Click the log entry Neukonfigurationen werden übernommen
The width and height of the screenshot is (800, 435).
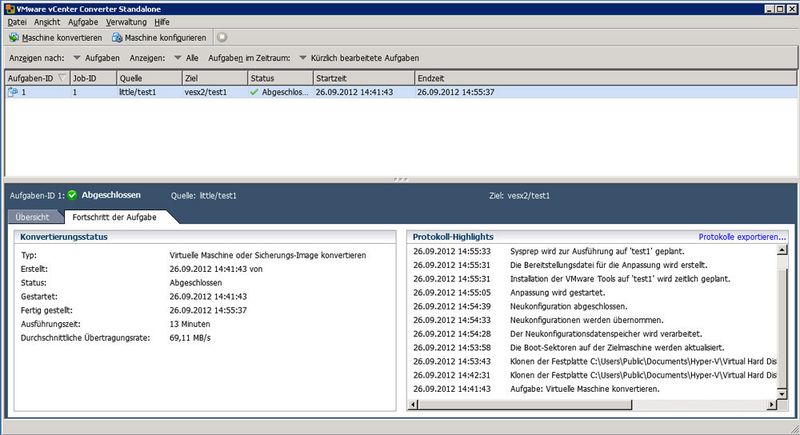click(587, 320)
